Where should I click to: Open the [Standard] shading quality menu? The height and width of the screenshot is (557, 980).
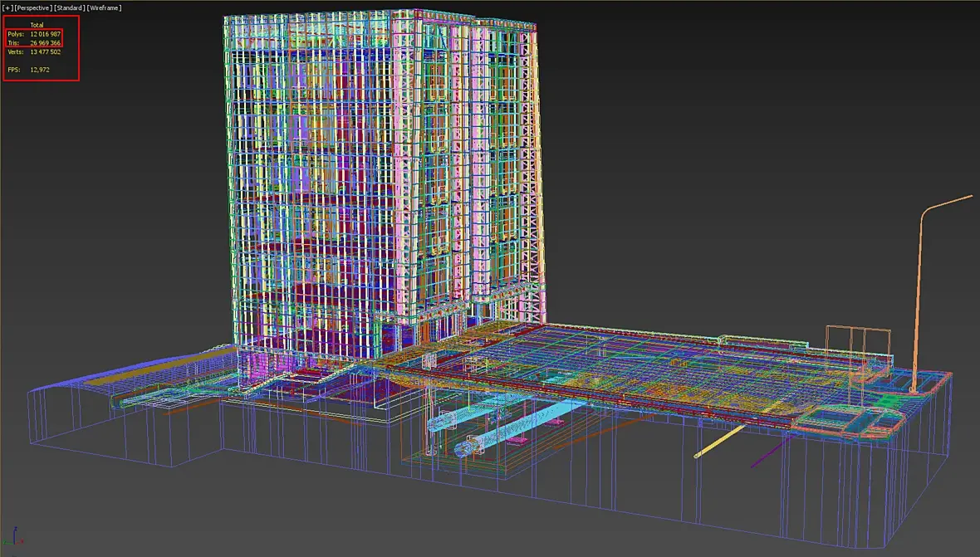[x=70, y=8]
